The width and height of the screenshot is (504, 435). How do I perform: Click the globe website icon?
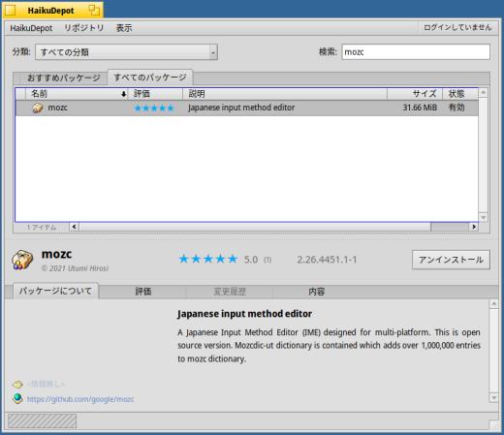pos(17,399)
